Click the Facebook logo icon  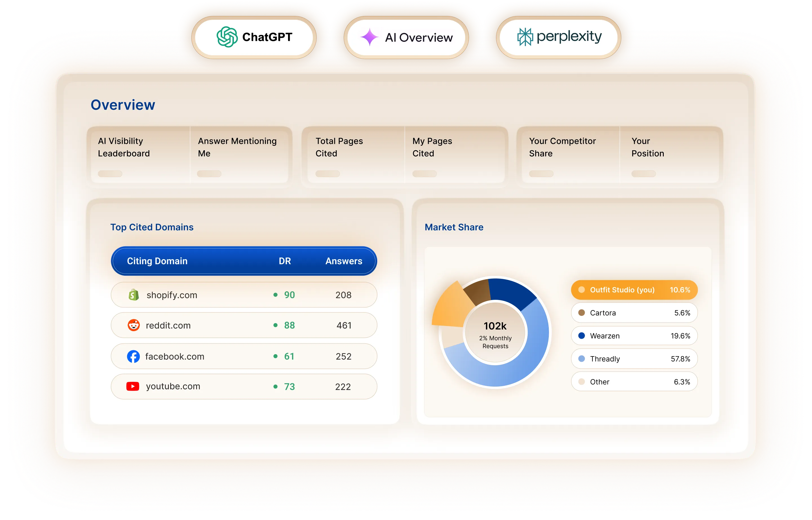pos(133,356)
